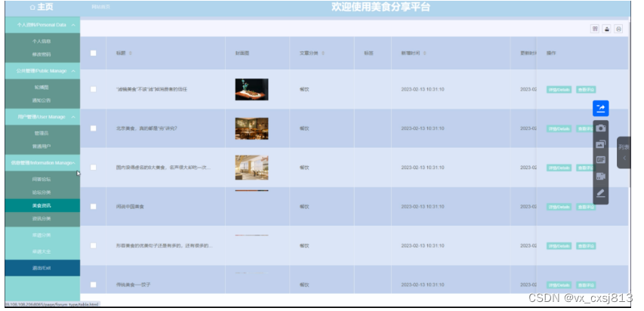The width and height of the screenshot is (644, 311).
Task: Click cover image of 北京美食 article
Action: click(251, 128)
